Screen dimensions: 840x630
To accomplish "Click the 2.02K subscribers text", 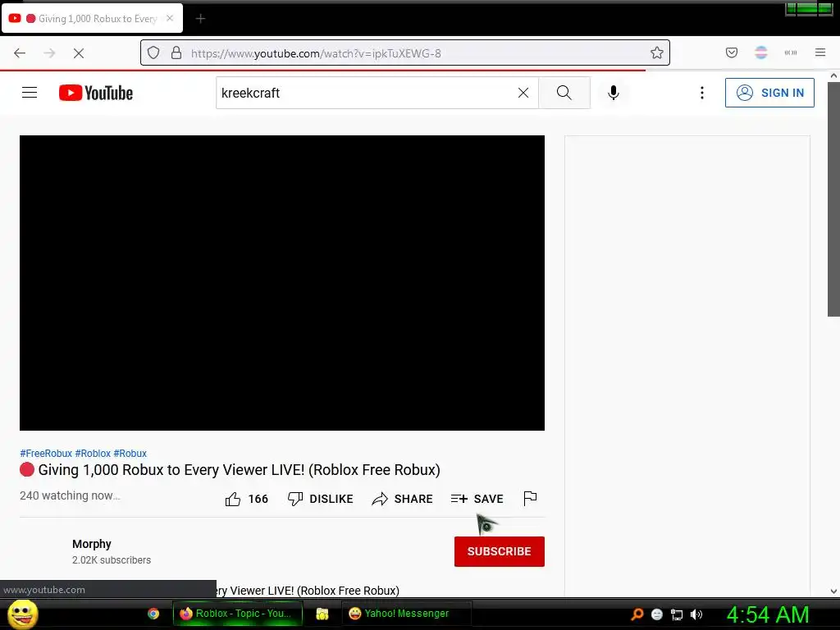I will 112,559.
